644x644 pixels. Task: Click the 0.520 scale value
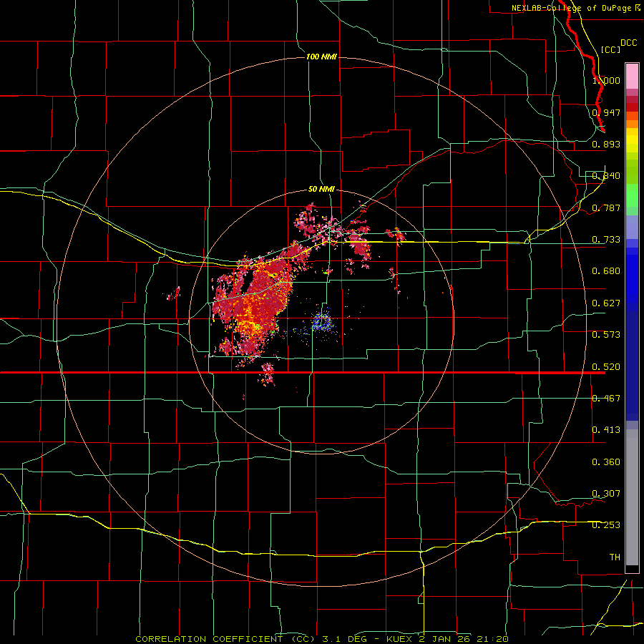[x=606, y=367]
